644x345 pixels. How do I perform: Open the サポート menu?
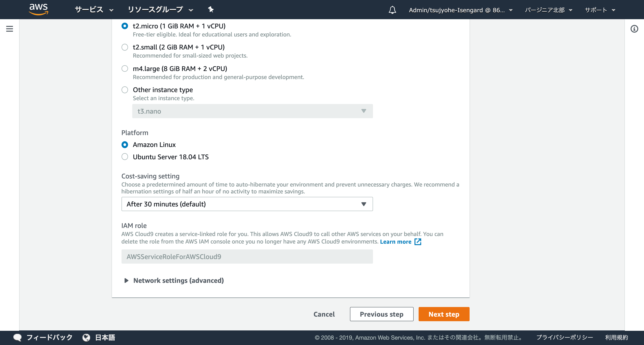click(x=600, y=10)
